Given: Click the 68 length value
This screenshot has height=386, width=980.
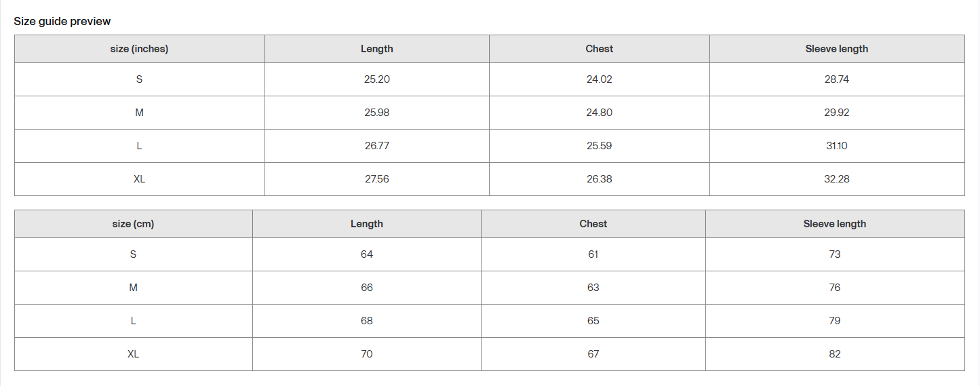Looking at the screenshot, I should [366, 321].
